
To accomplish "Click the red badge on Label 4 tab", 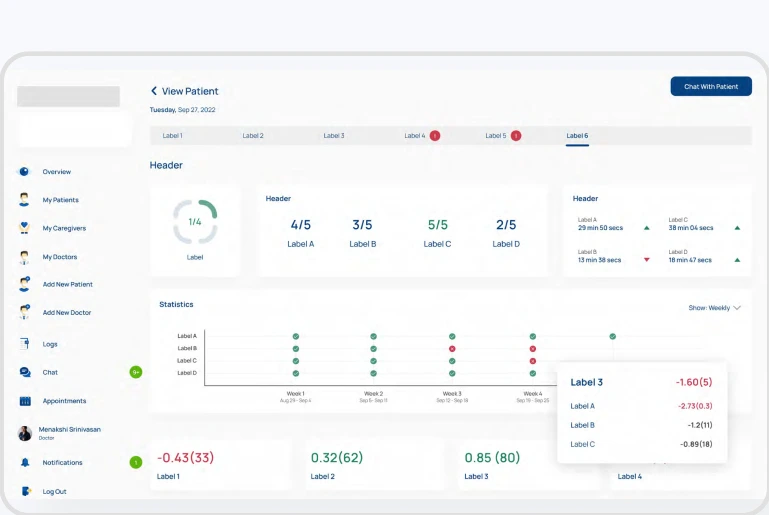I will [435, 136].
